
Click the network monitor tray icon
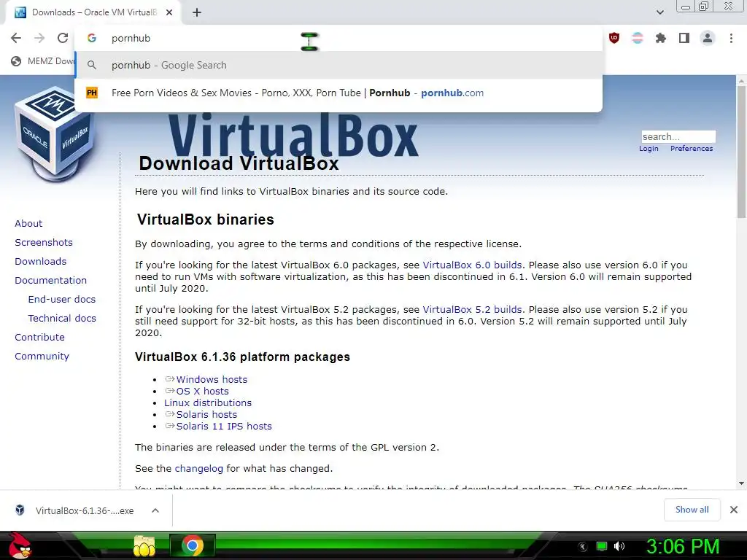tap(602, 546)
